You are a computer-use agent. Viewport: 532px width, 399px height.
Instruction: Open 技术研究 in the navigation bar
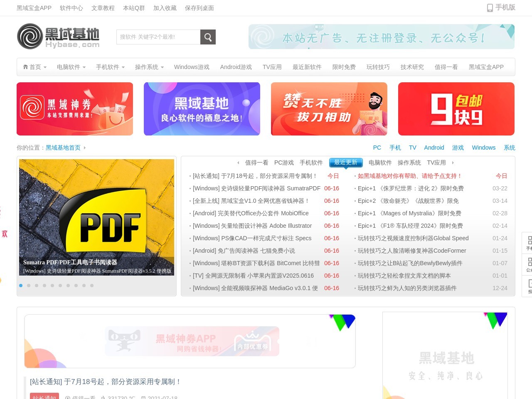(x=412, y=67)
